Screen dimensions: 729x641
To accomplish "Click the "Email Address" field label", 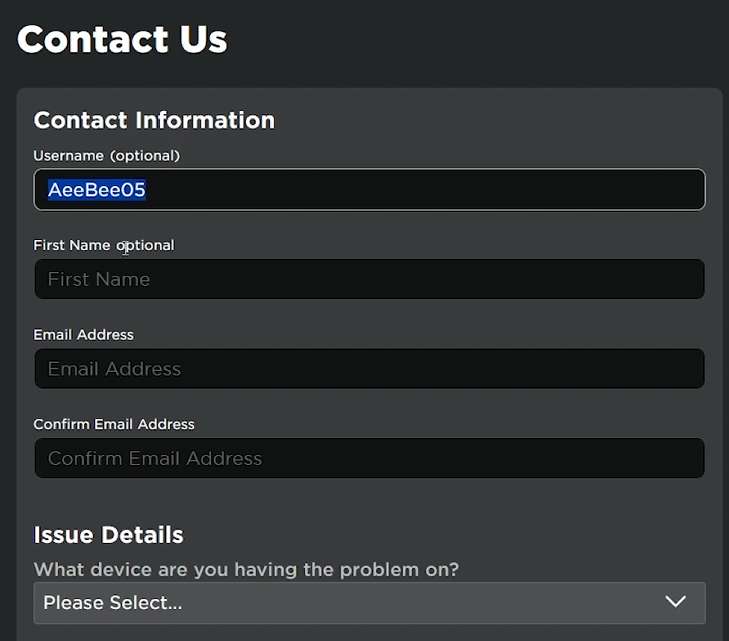I will tap(83, 335).
